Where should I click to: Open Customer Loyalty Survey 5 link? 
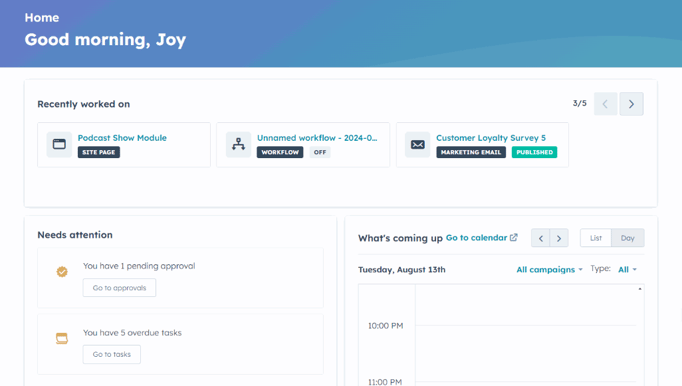[491, 138]
